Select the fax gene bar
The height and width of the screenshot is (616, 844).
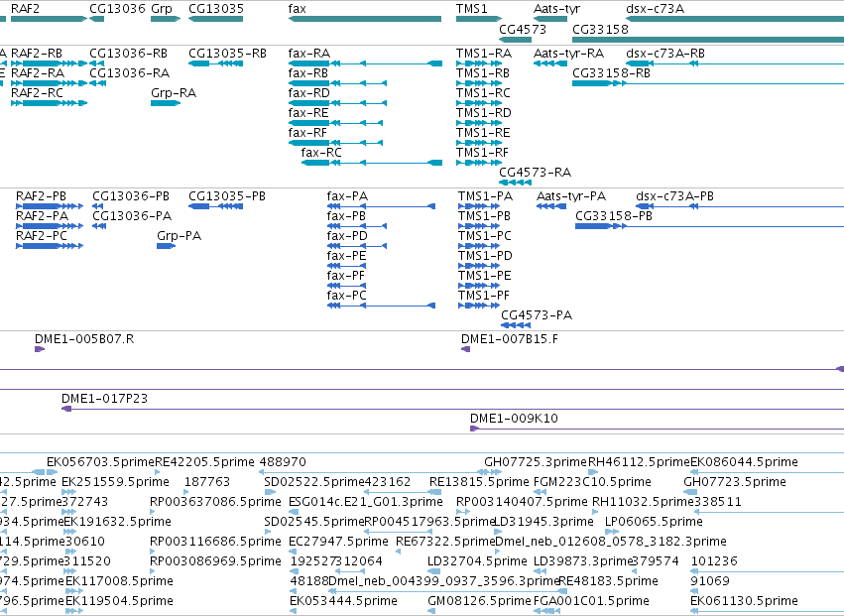(365, 19)
